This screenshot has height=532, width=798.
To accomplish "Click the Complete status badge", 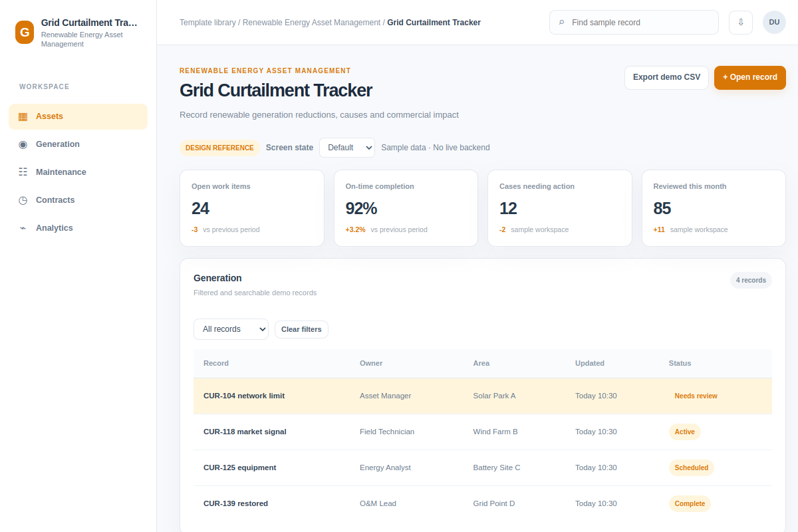I will click(690, 504).
